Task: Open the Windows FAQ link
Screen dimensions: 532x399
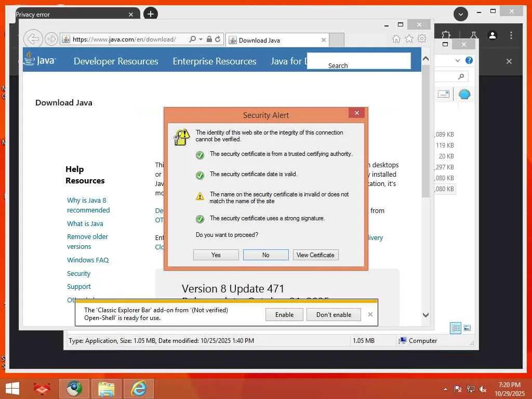Action: coord(88,260)
